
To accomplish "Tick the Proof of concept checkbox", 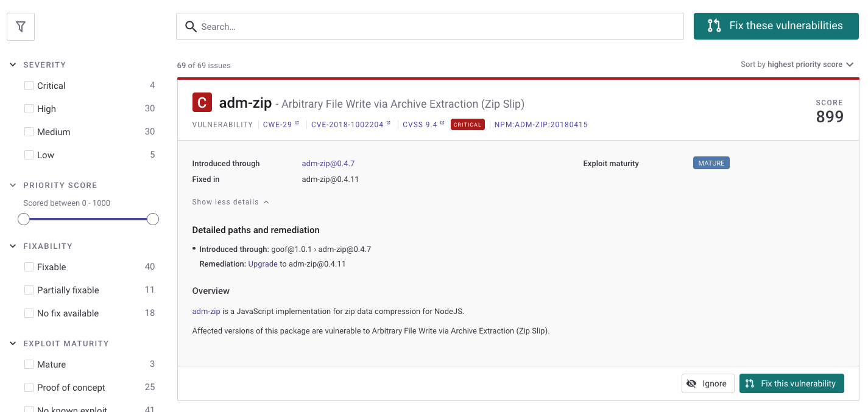I will (29, 388).
